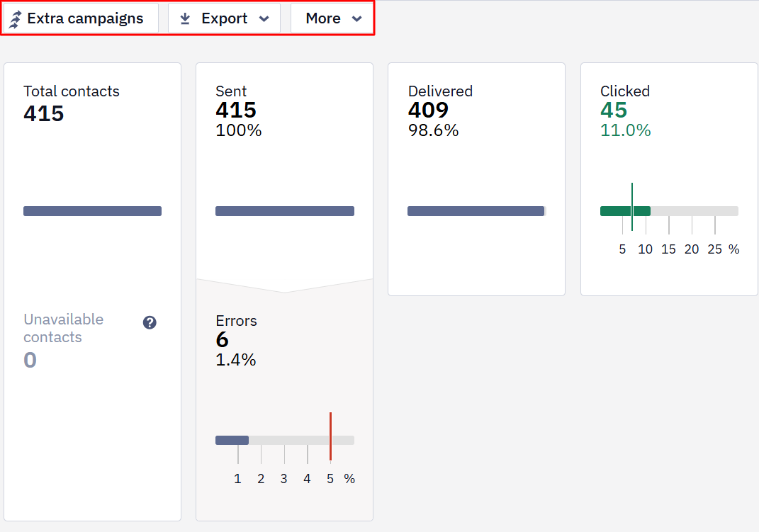Select the Clicked count 45

614,110
